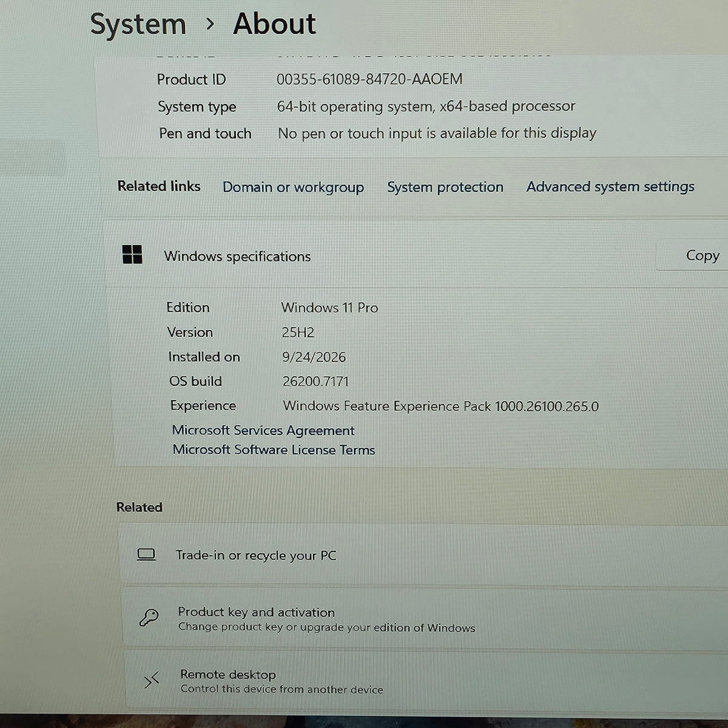The height and width of the screenshot is (728, 728).
Task: Open Product key and activation settings
Action: [x=425, y=618]
